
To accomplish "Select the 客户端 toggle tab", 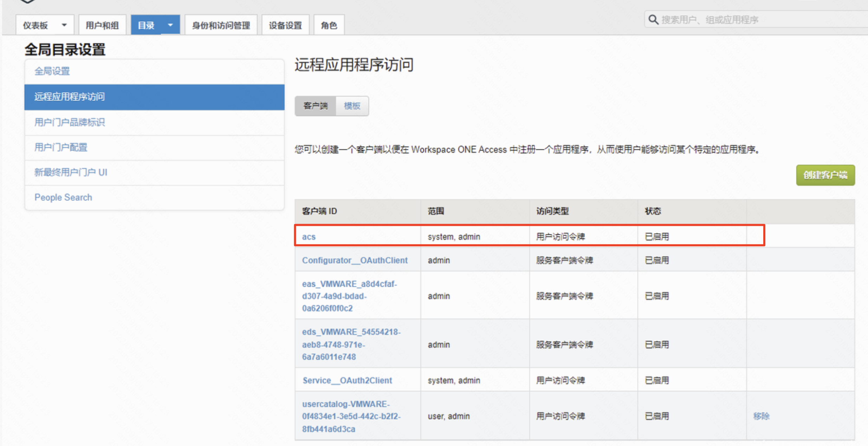I will (315, 106).
